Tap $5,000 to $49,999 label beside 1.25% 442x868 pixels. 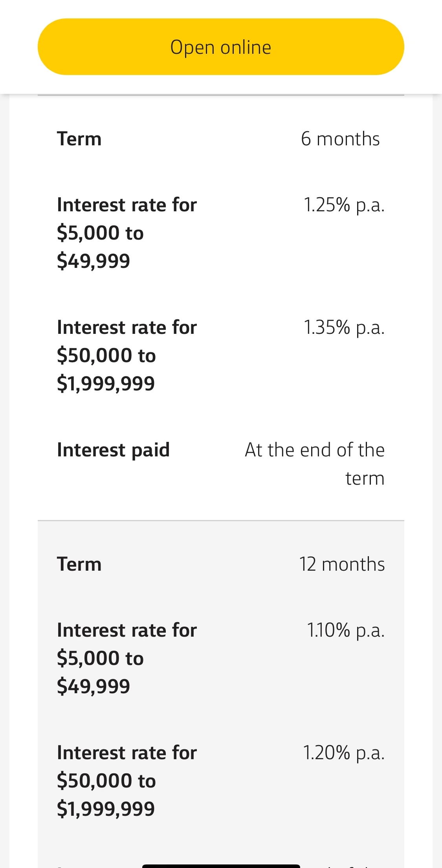[127, 233]
